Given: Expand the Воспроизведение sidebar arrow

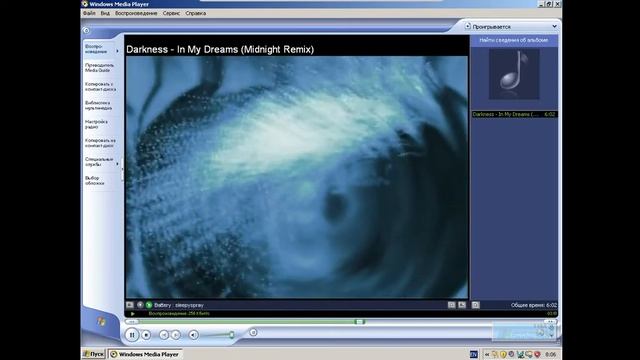Looking at the screenshot, I should [x=118, y=51].
